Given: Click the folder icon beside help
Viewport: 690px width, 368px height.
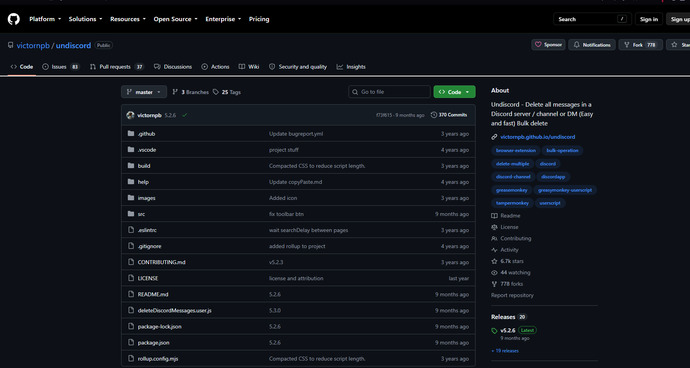Looking at the screenshot, I should [x=131, y=182].
